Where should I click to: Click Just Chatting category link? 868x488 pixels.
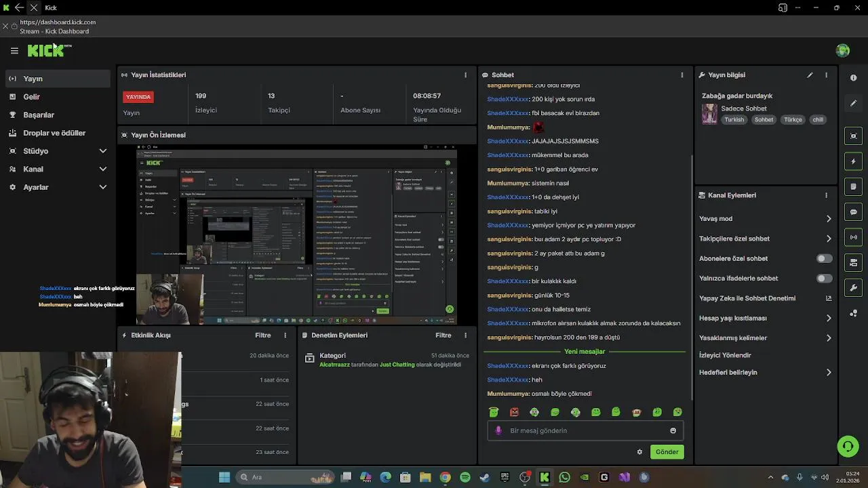[x=397, y=365]
